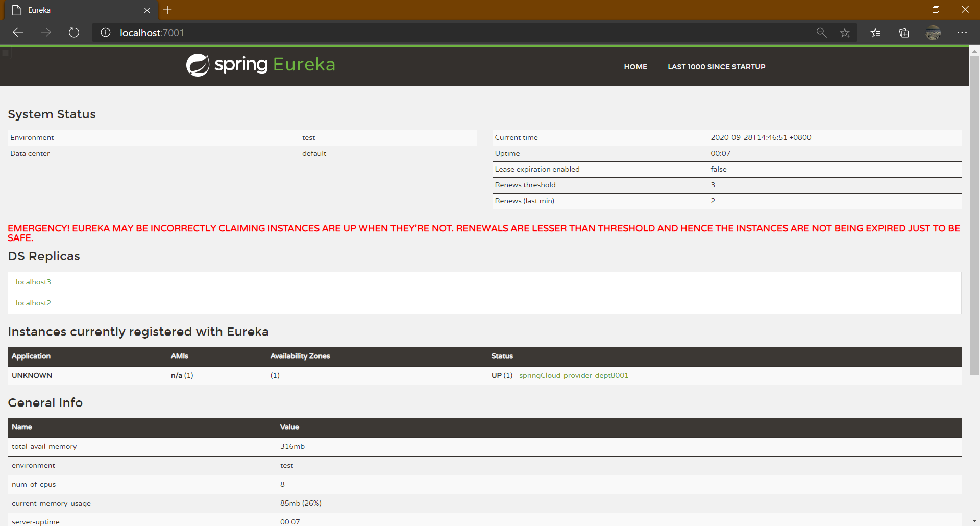The image size is (980, 526).
Task: Click the Application column header
Action: click(31, 356)
